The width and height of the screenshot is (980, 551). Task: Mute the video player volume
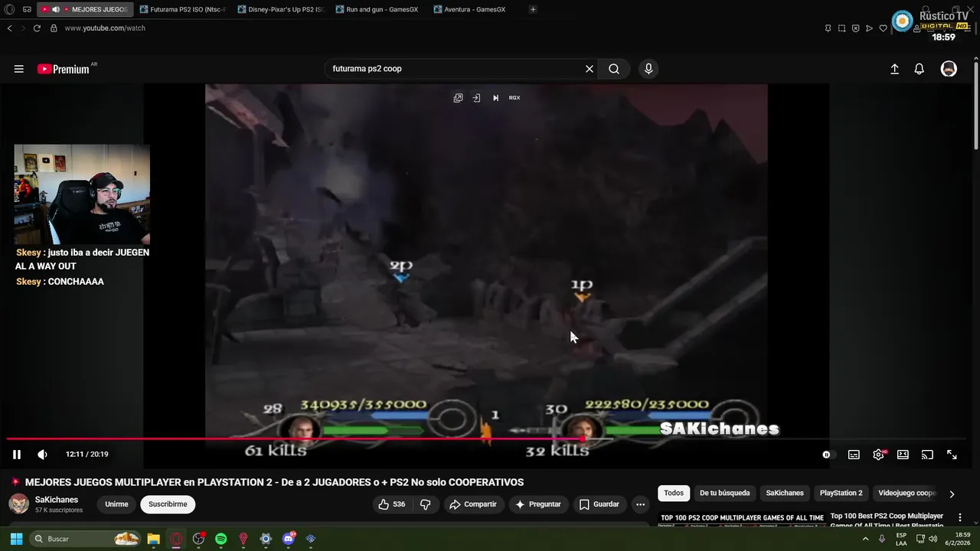42,455
